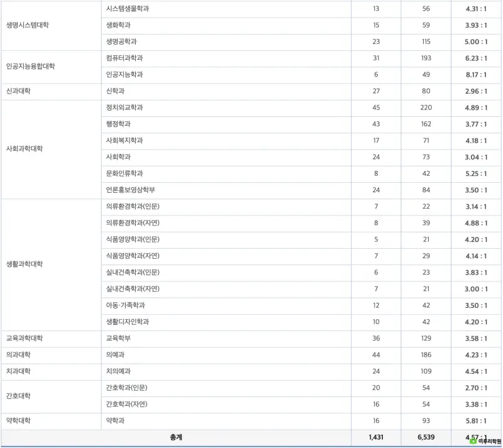The image size is (503, 448).
Task: Click the total quota value 1,431
Action: (x=376, y=437)
